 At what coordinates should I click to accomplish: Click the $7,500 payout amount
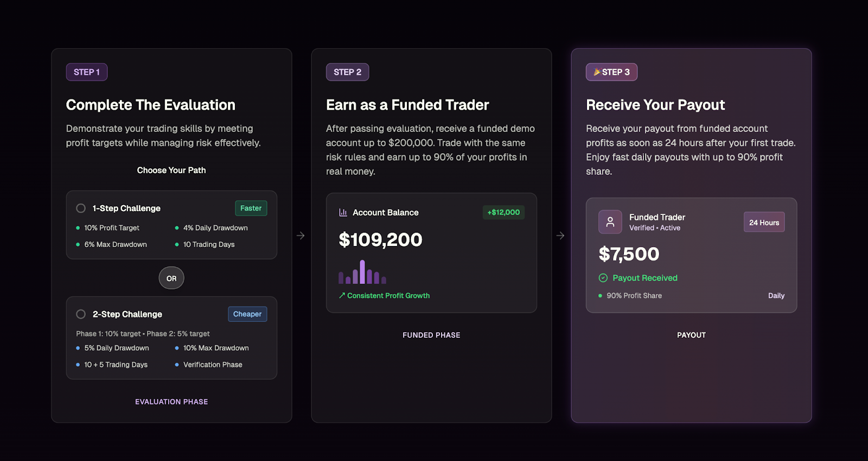click(629, 254)
